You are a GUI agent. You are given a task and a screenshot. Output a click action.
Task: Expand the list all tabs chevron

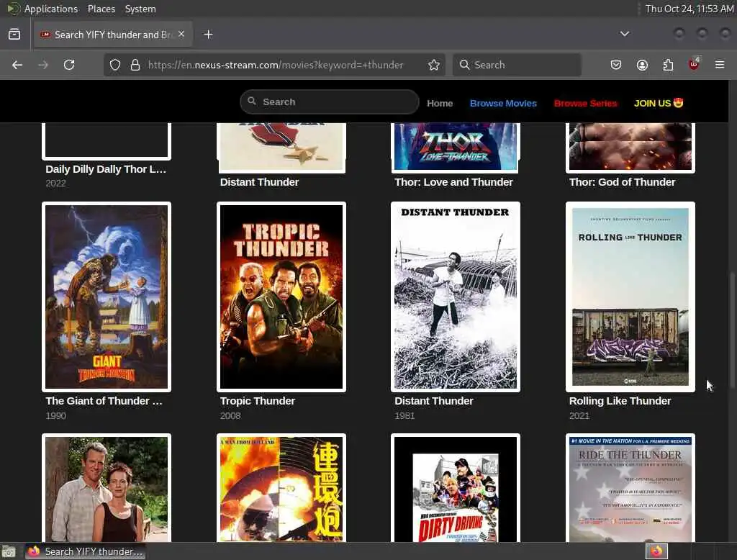(625, 34)
